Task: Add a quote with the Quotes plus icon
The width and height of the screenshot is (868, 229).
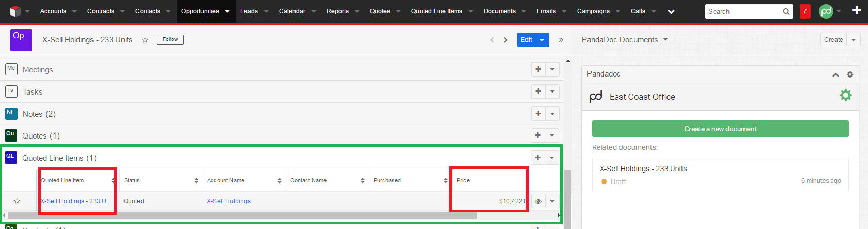Action: [x=538, y=135]
